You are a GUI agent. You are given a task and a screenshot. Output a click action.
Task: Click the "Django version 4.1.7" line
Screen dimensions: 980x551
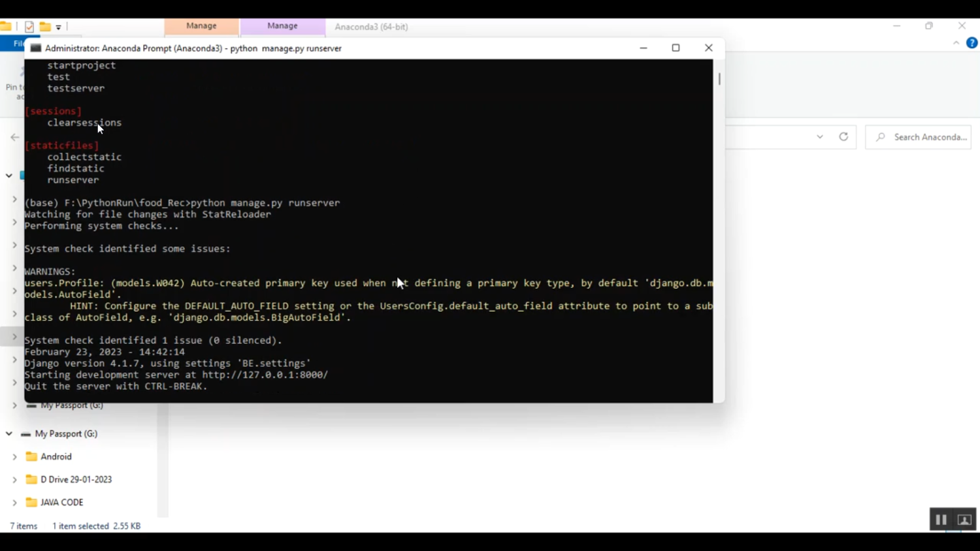click(168, 364)
